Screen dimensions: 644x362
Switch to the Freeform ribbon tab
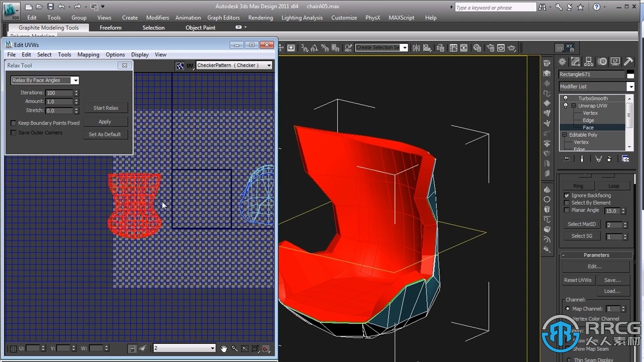(x=110, y=28)
